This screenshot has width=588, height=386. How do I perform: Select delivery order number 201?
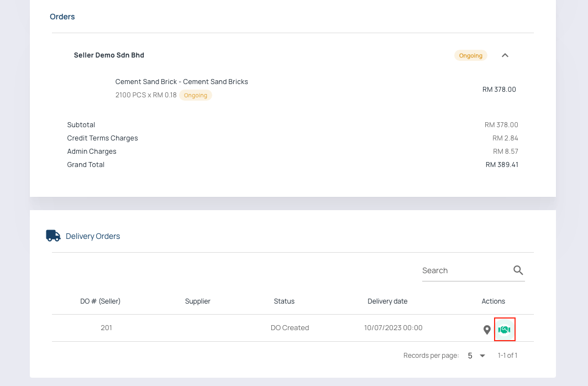coord(106,328)
